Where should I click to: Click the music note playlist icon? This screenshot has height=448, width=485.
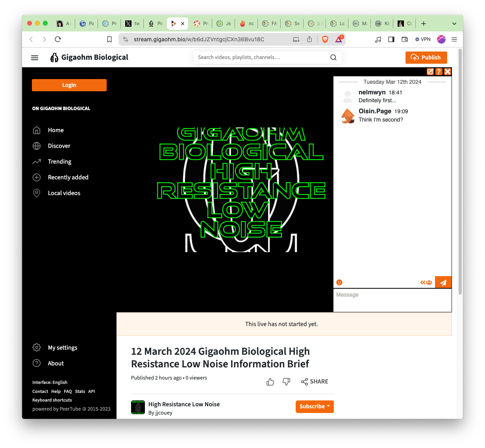point(378,39)
